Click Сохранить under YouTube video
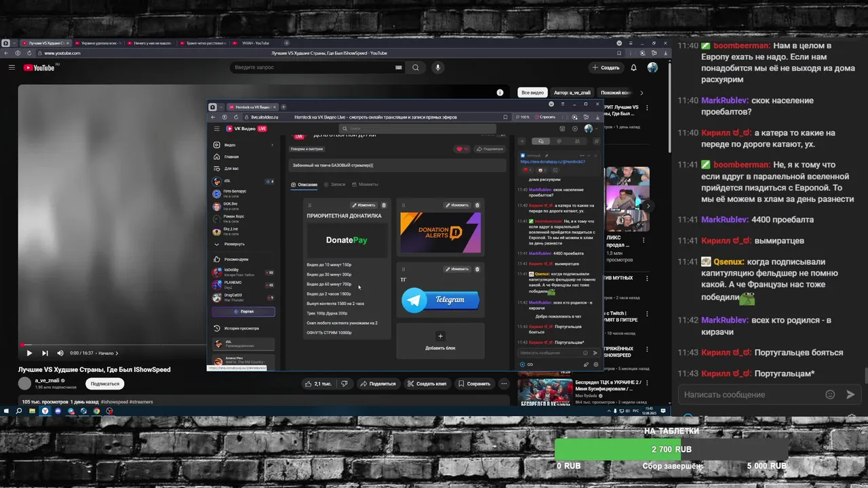868x488 pixels. [473, 384]
